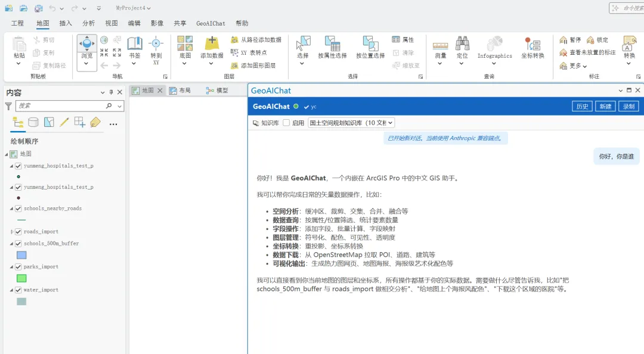Image resolution: width=644 pixels, height=354 pixels.
Task: Click the water_import gray-blue symbol swatch
Action: (x=21, y=302)
